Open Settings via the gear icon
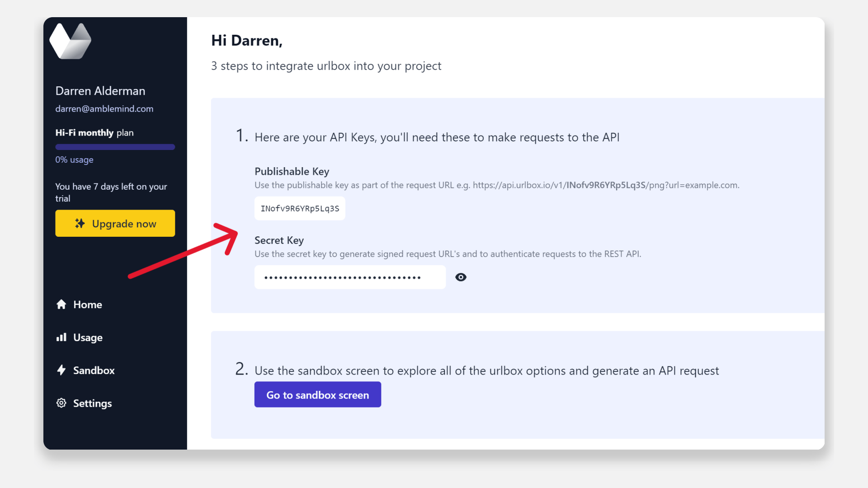The width and height of the screenshot is (868, 488). pyautogui.click(x=61, y=403)
